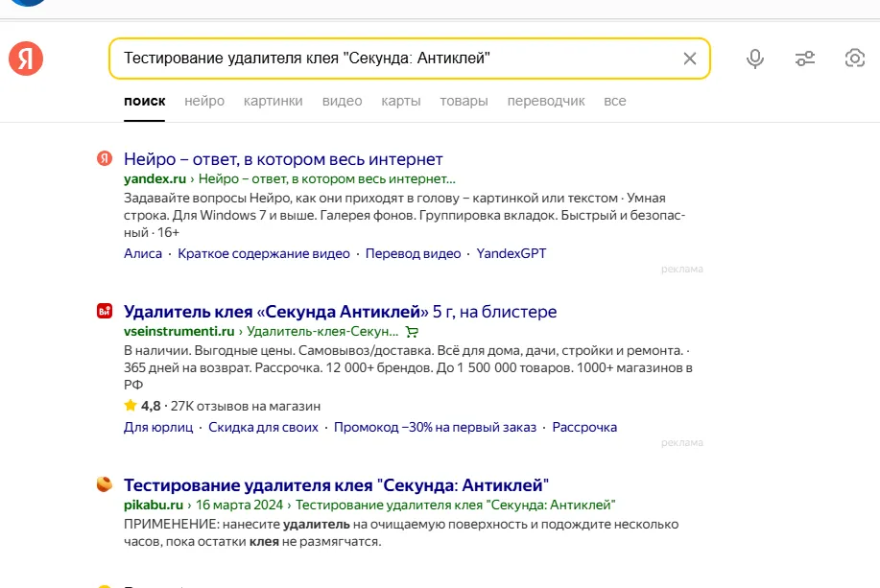Click the реклама label under vseinstrumenti result
This screenshot has width=880, height=588.
coord(682,443)
